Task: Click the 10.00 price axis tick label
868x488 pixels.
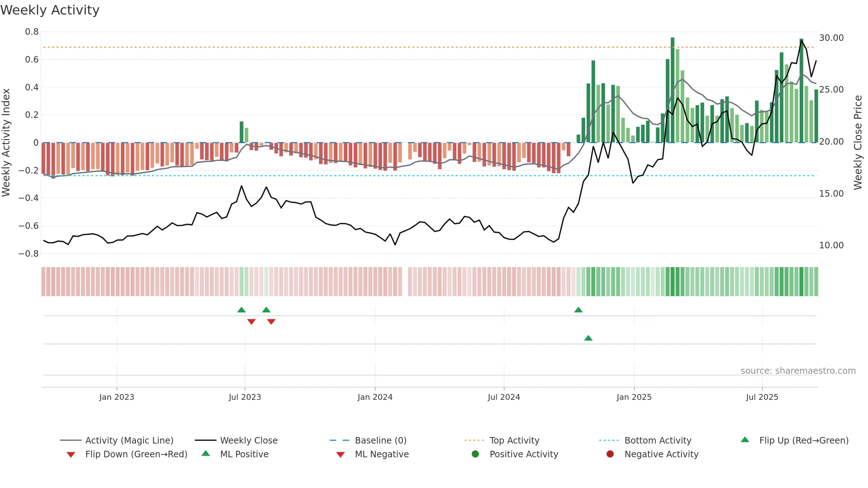Action: pyautogui.click(x=831, y=245)
